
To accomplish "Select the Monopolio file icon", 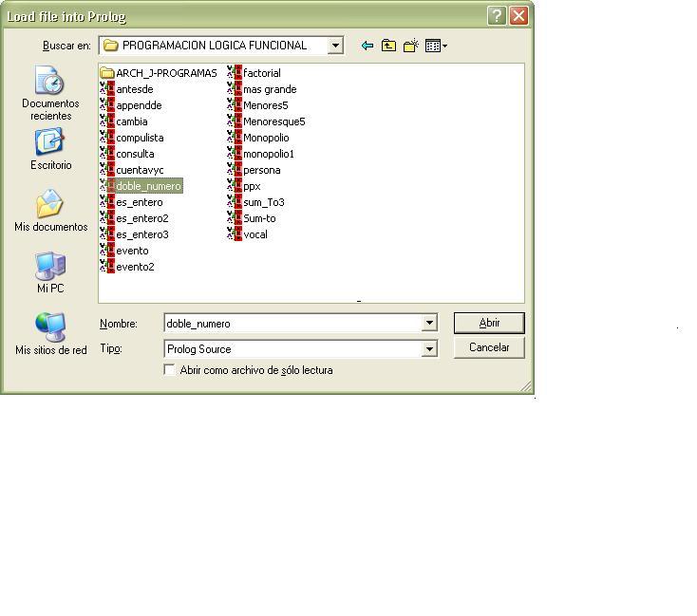I will click(235, 138).
